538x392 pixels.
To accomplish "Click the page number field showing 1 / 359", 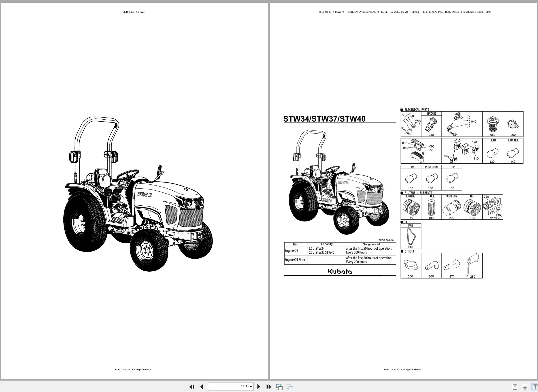I will (231, 387).
